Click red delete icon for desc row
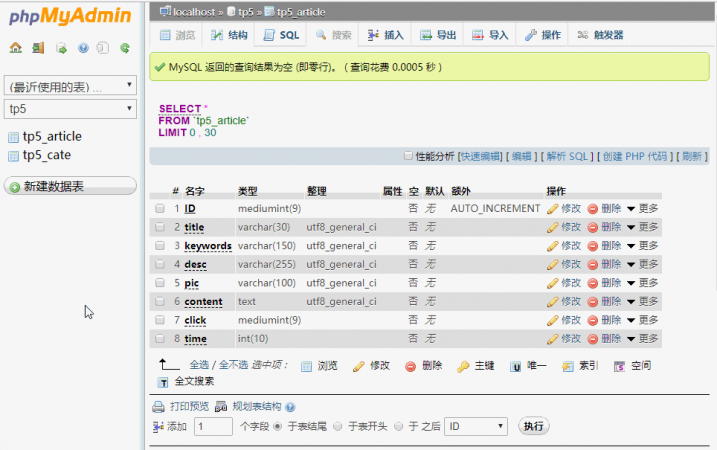717x450 pixels. tap(593, 265)
